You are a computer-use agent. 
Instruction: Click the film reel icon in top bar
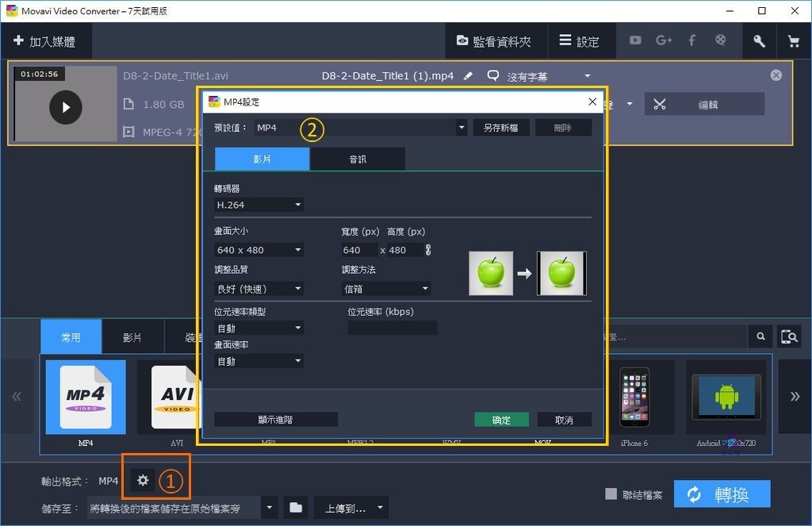pos(720,40)
